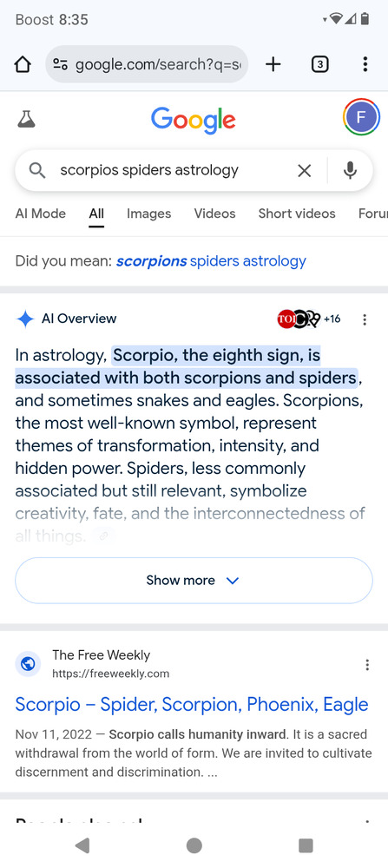388x868 pixels.
Task: Open Chrome's three-dot overflow menu
Action: [x=365, y=65]
